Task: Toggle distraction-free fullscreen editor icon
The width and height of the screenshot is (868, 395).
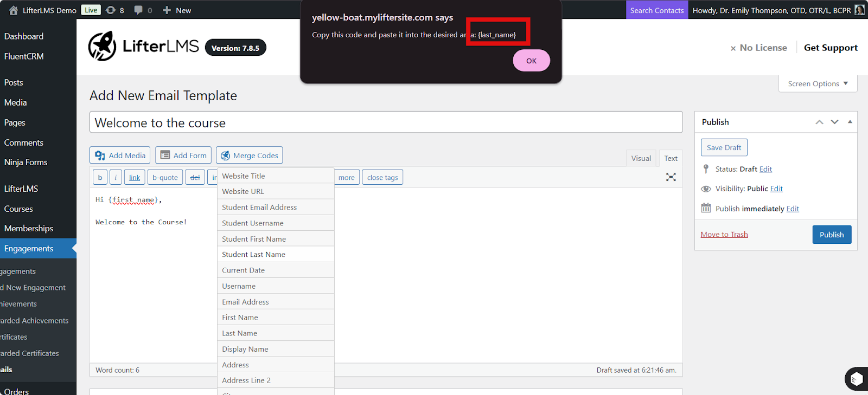Action: coord(671,177)
